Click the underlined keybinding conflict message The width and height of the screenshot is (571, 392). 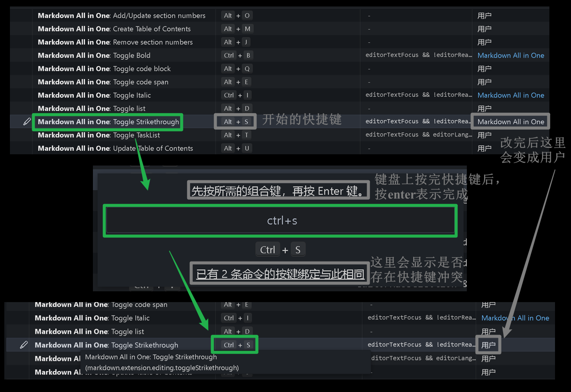tap(279, 273)
